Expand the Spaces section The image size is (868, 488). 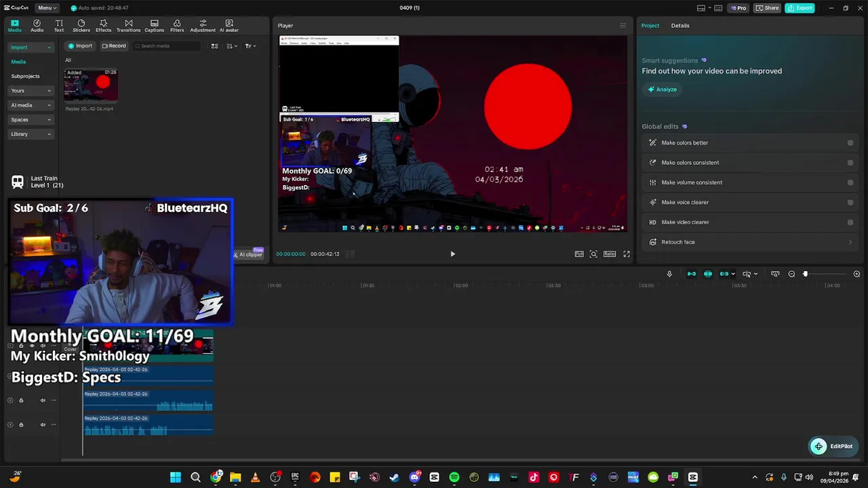[x=31, y=120]
